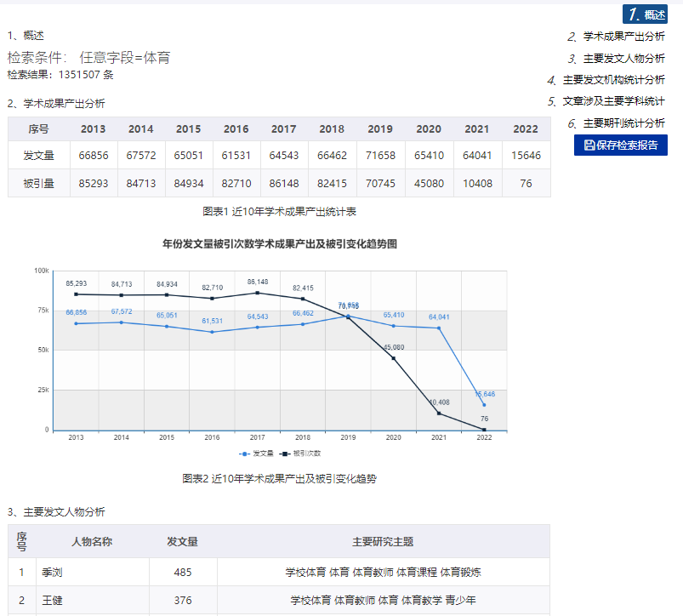Click the 主要研究主题 column header
The image size is (683, 616).
(x=383, y=541)
